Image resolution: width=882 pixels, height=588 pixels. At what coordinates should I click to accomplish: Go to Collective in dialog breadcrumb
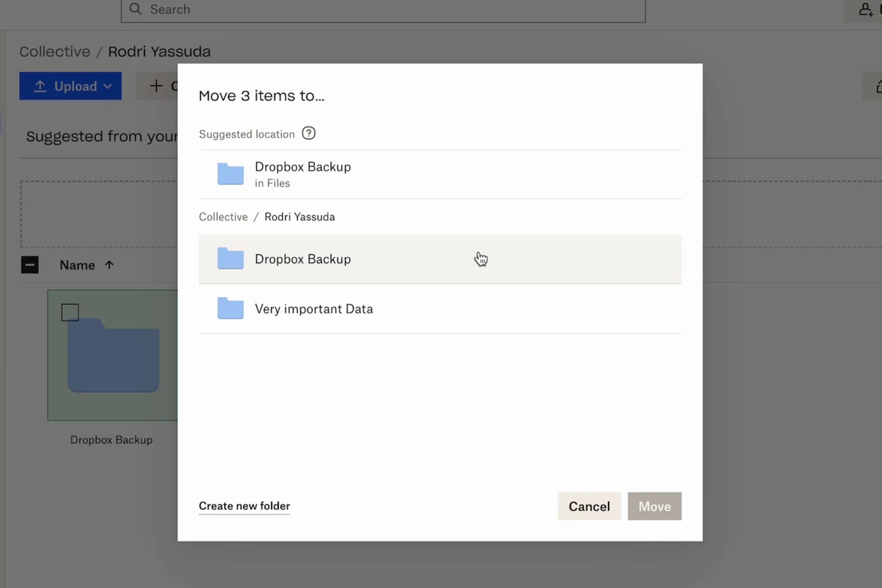tap(223, 217)
